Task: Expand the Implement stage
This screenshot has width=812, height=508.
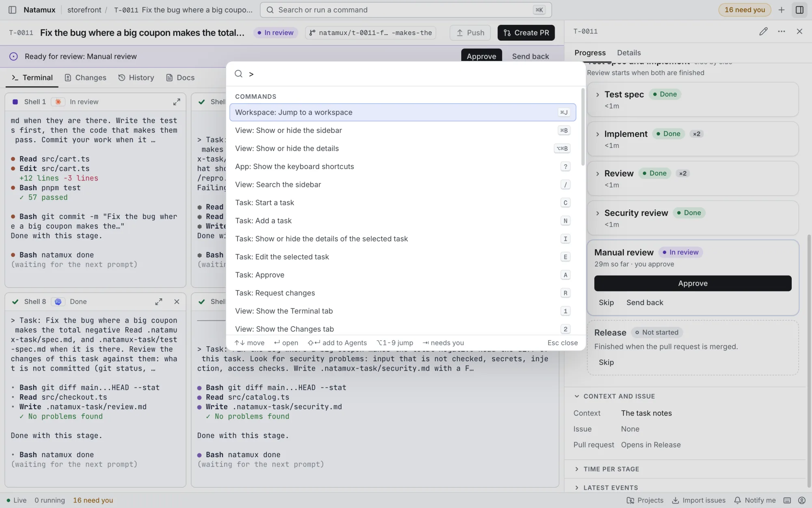Action: coord(597,134)
